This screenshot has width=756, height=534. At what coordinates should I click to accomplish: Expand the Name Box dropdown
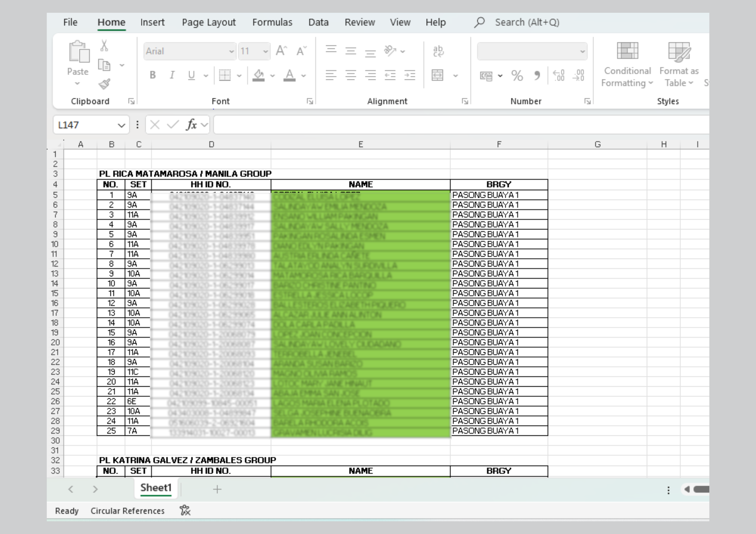[x=121, y=126]
